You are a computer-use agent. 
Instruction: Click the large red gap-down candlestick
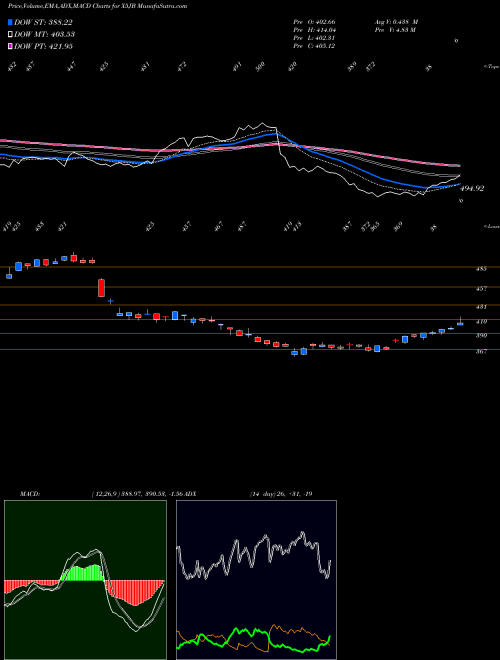(x=101, y=288)
